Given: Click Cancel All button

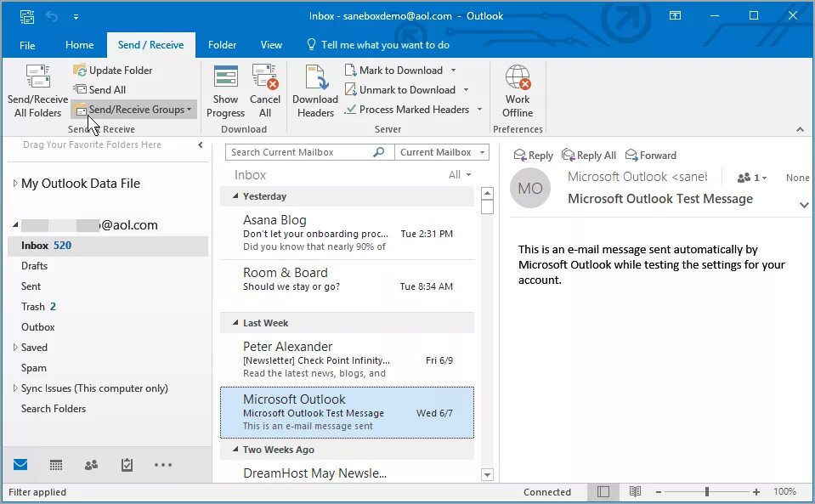Looking at the screenshot, I should pyautogui.click(x=265, y=91).
